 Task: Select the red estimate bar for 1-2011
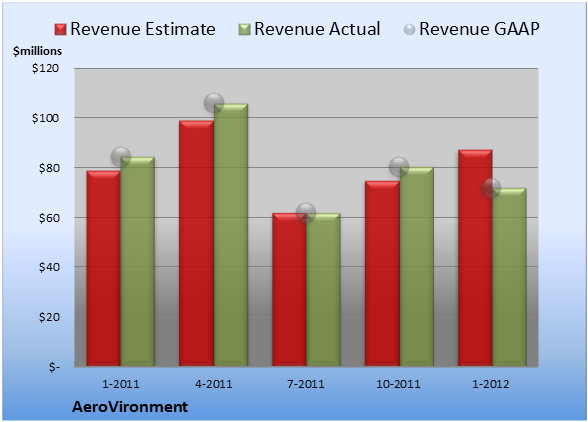point(104,269)
